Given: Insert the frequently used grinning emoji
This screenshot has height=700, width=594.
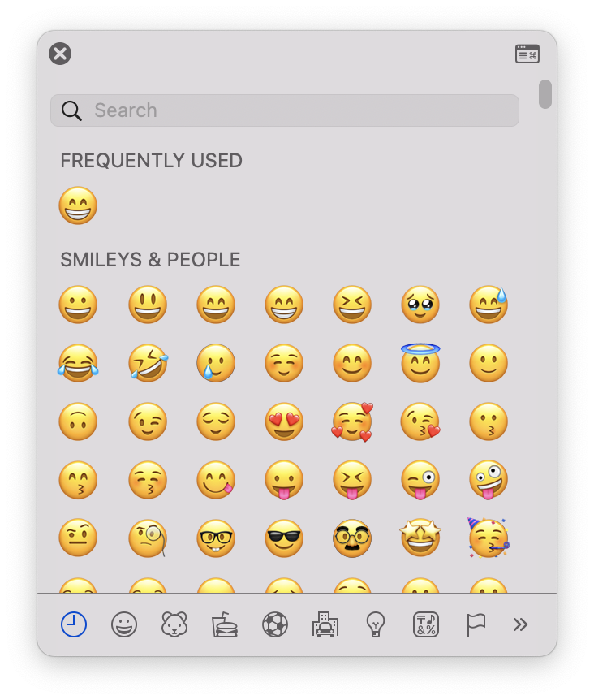Looking at the screenshot, I should coord(78,205).
